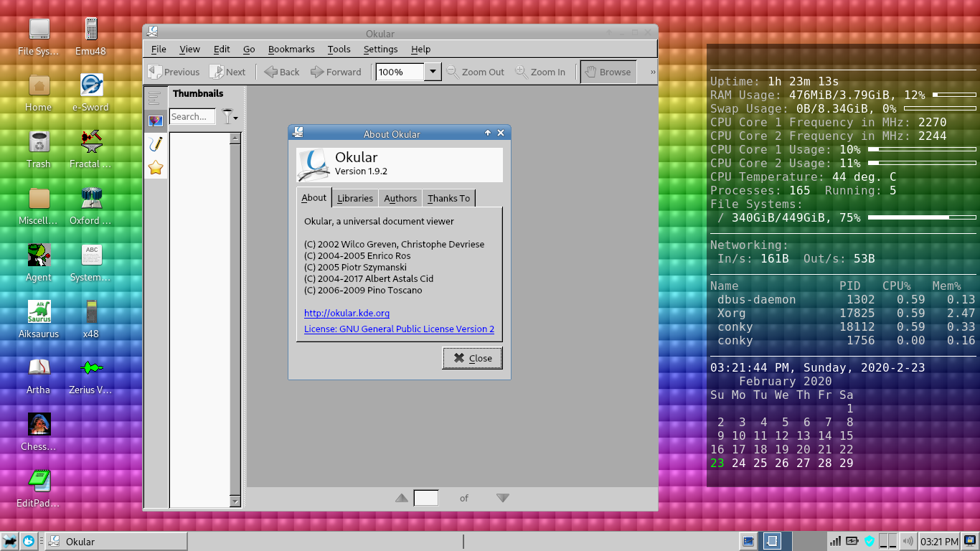Open the zoom level dropdown arrow
980x551 pixels.
click(433, 72)
